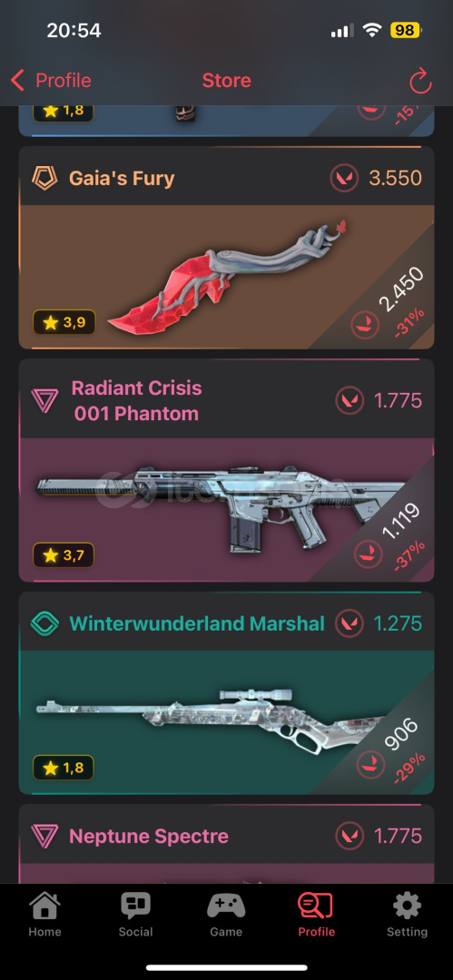This screenshot has width=453, height=980.
Task: Tap the 3,7 star rating badge
Action: point(64,554)
